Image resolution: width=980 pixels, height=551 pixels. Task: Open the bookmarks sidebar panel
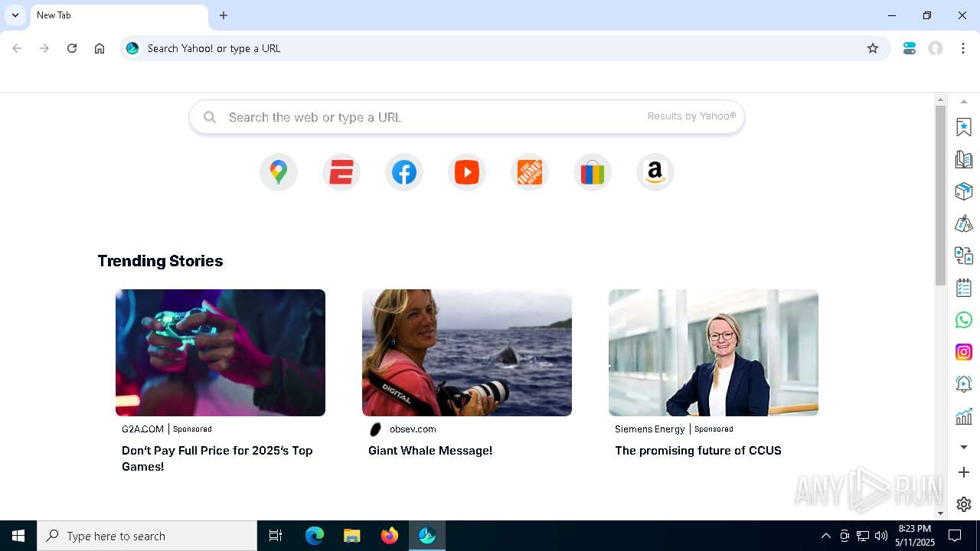(964, 127)
